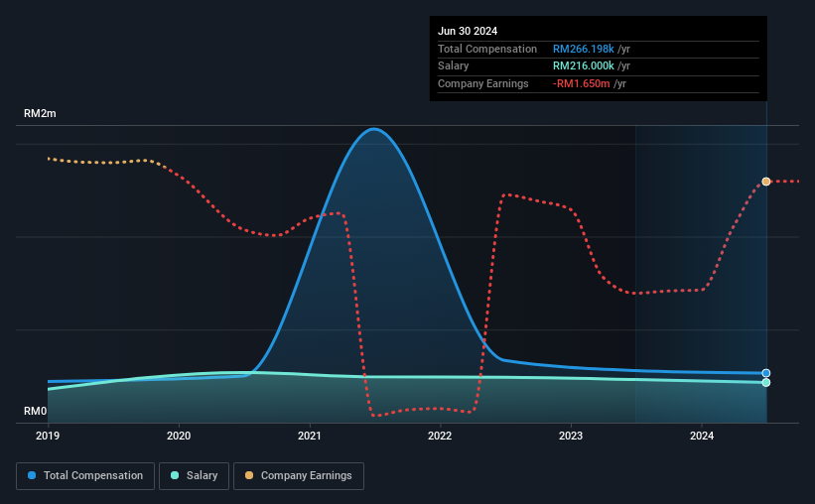Toggle the Salary legend button
Viewport: 815px width, 504px height.
tap(194, 476)
